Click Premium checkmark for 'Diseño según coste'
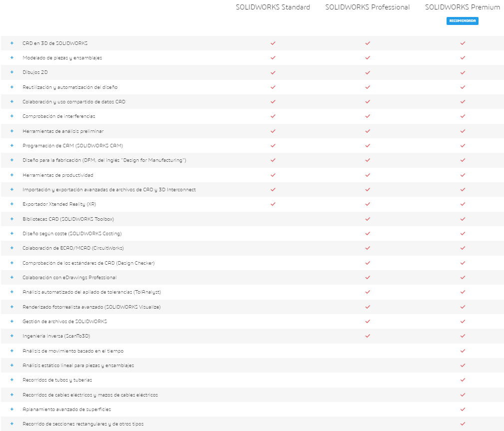 (x=463, y=233)
